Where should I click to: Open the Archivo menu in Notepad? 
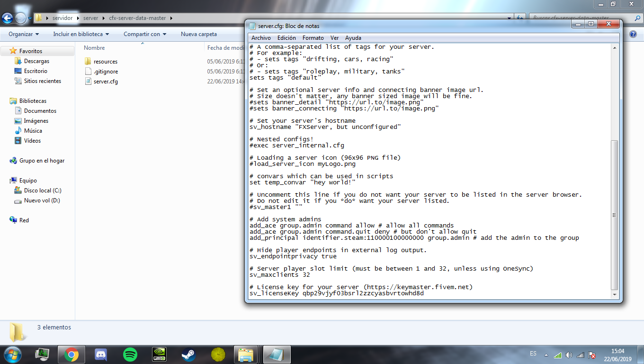261,38
